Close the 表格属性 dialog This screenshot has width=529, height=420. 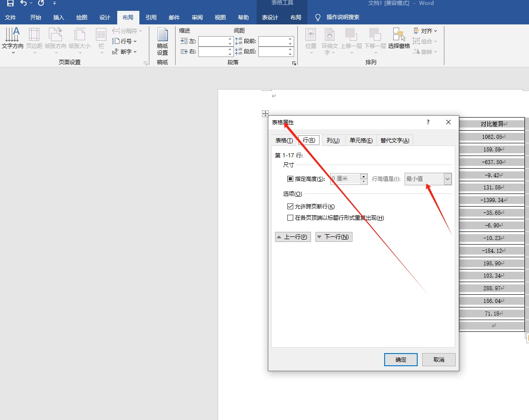pos(448,122)
